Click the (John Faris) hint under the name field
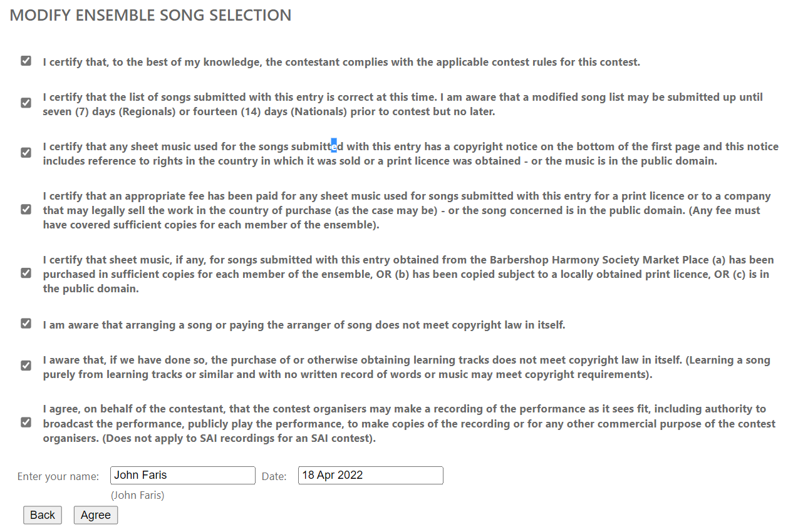This screenshot has width=793, height=532. (x=138, y=495)
